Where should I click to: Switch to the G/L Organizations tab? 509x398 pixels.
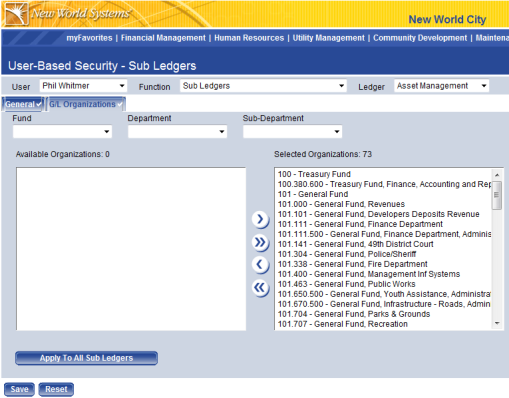coord(86,104)
